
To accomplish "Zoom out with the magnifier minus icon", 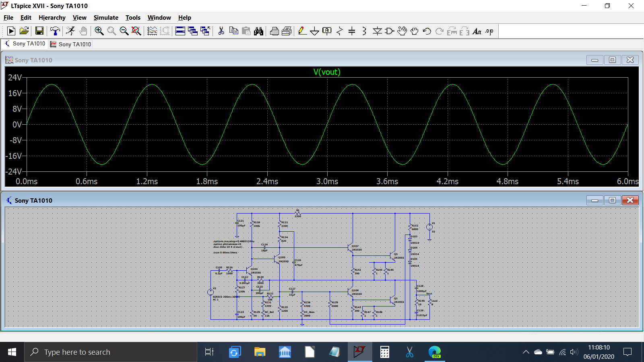I will point(124,31).
